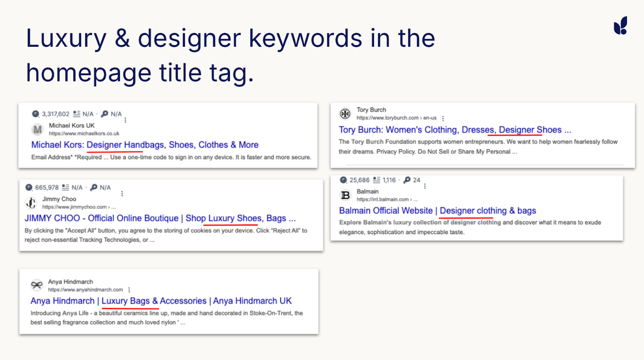Click the traffic metric icon showing 25,686

[344, 180]
